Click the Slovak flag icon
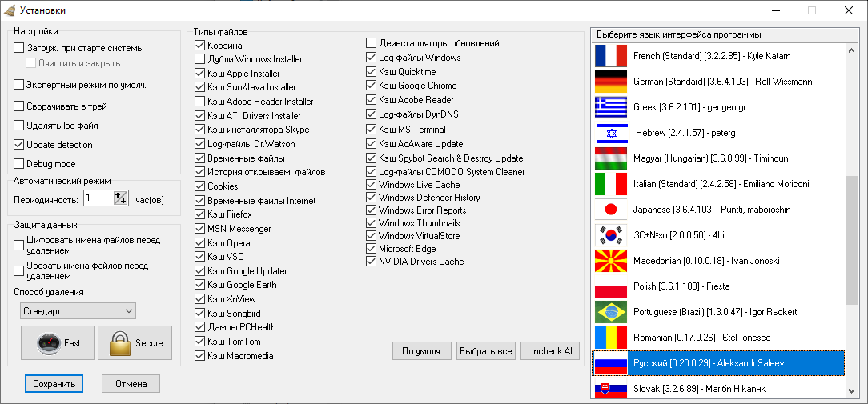 (611, 389)
